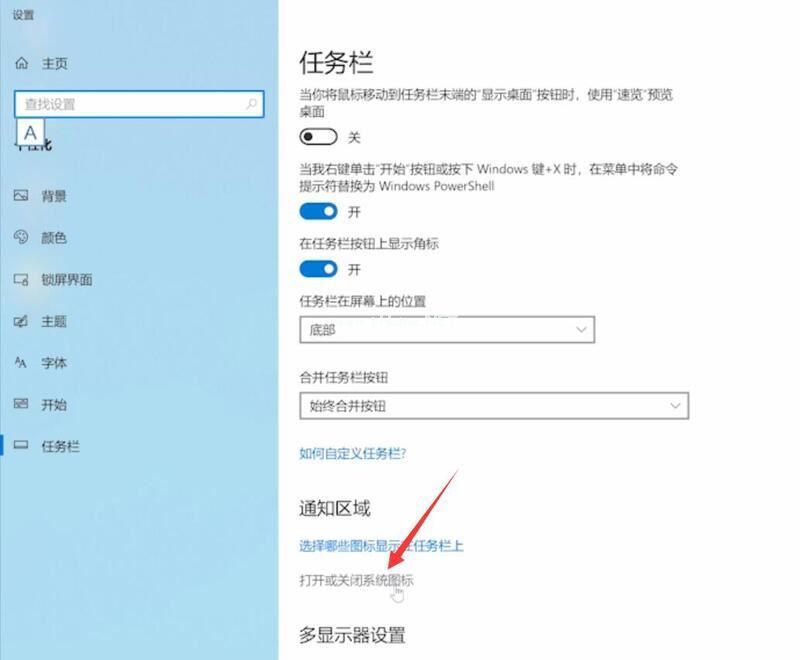Click the Fonts (字体) icon
The width and height of the screenshot is (800, 660).
tap(20, 363)
